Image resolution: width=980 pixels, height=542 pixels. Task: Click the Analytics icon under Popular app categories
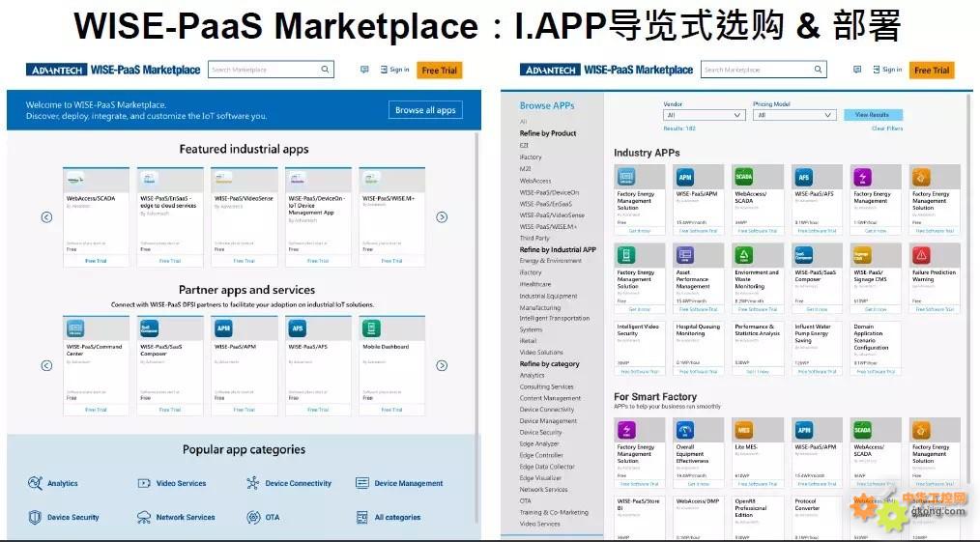click(x=35, y=483)
